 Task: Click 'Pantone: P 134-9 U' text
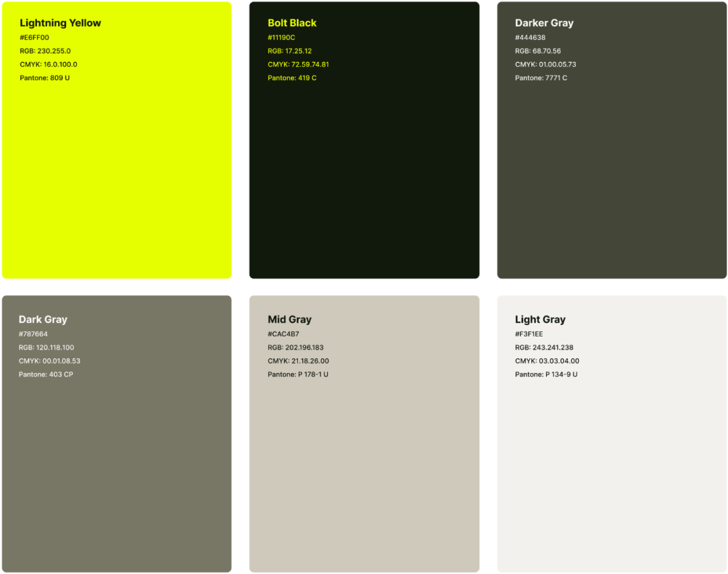pos(546,374)
